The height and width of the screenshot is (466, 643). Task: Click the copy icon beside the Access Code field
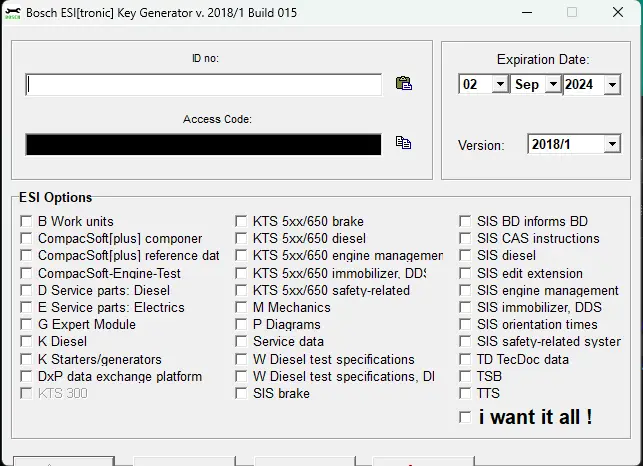pos(403,143)
